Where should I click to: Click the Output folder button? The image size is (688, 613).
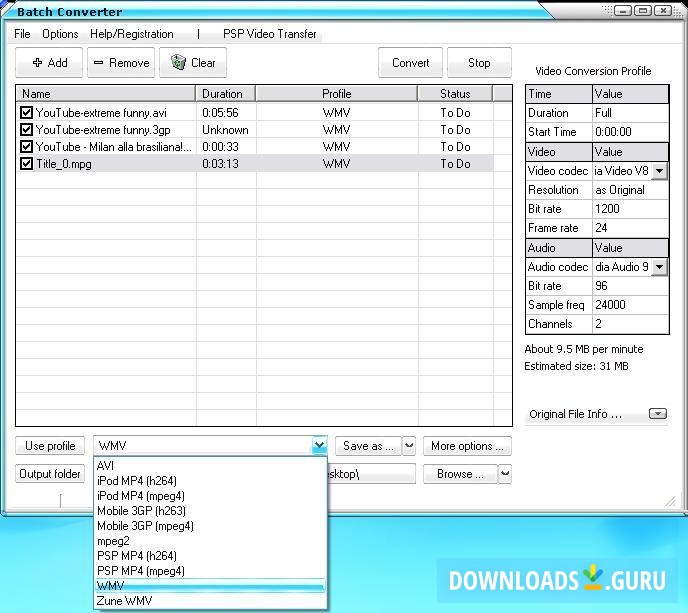(x=50, y=474)
